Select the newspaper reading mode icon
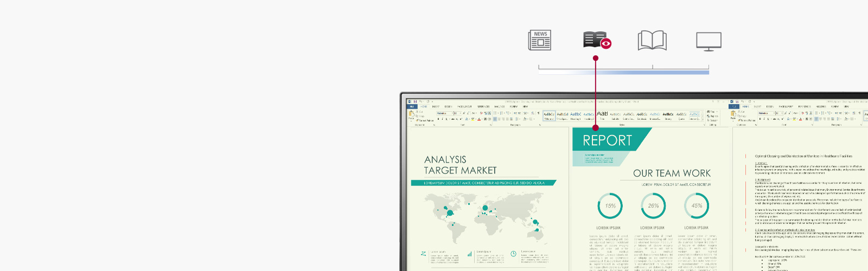Viewport: 868px width, 271px height. click(539, 41)
